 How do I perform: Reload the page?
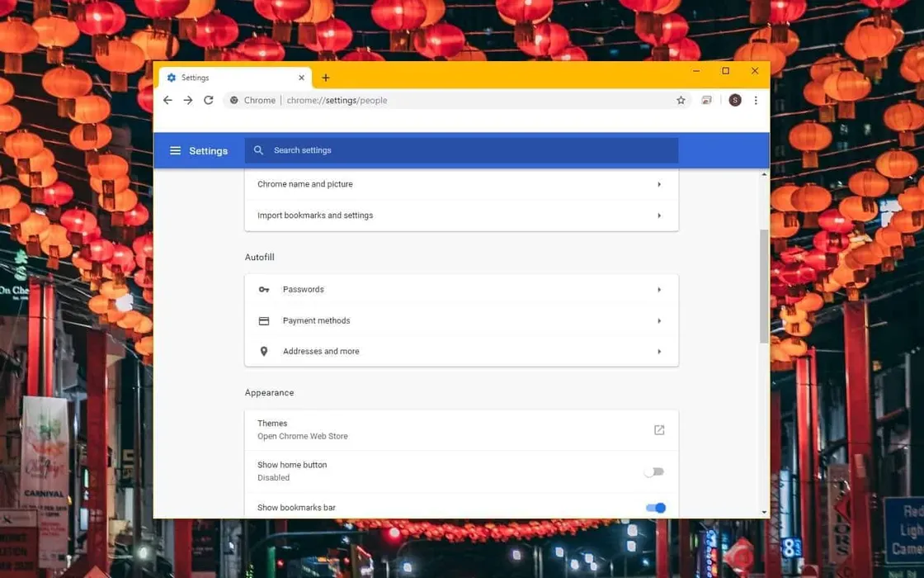coord(208,100)
